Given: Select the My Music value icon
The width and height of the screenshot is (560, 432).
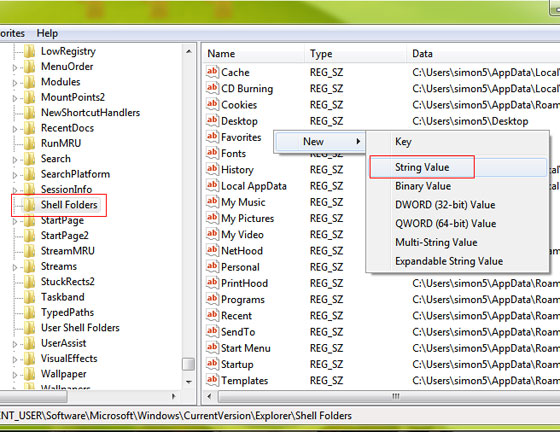Looking at the screenshot, I should pos(212,202).
